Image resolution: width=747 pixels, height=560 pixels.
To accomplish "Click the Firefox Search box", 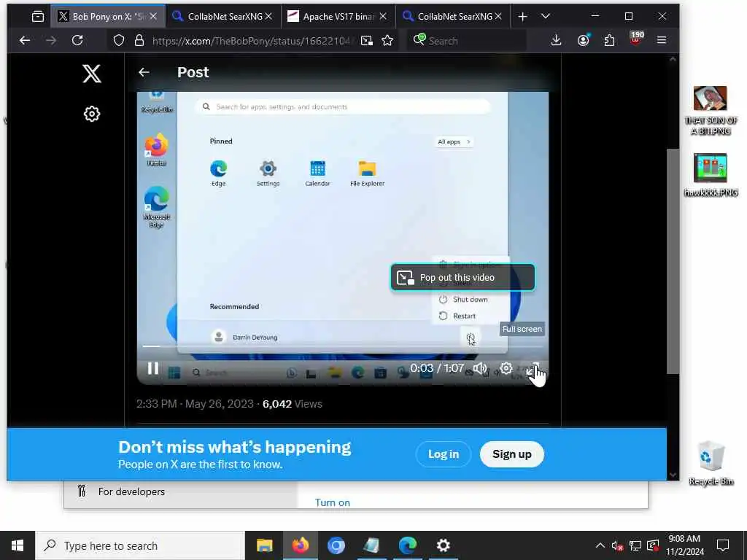I will pos(467,41).
